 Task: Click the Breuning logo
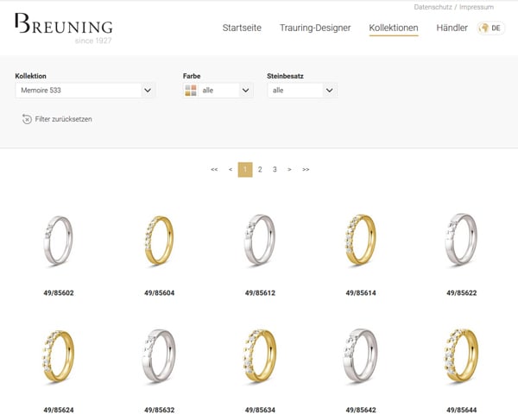pos(64,28)
